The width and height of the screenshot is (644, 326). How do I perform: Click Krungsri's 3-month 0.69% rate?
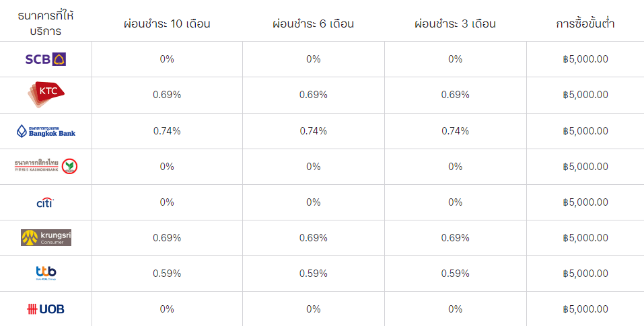coord(455,238)
